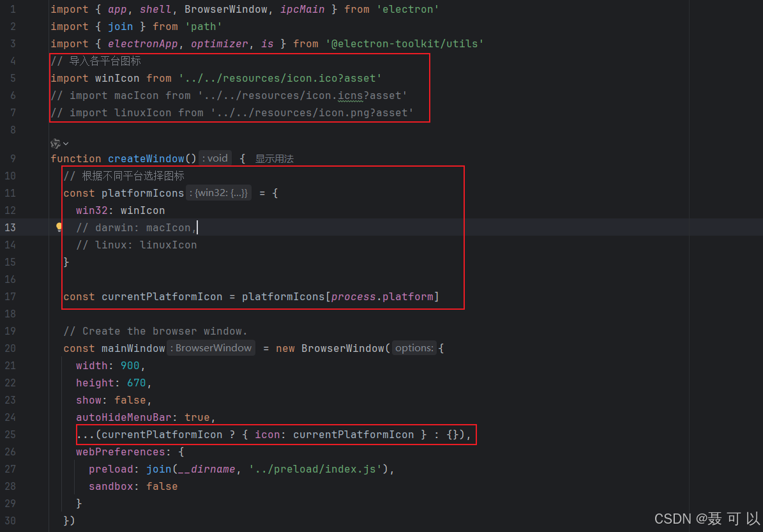Click ipcMain in the electron import
763x532 pixels.
click(302, 9)
